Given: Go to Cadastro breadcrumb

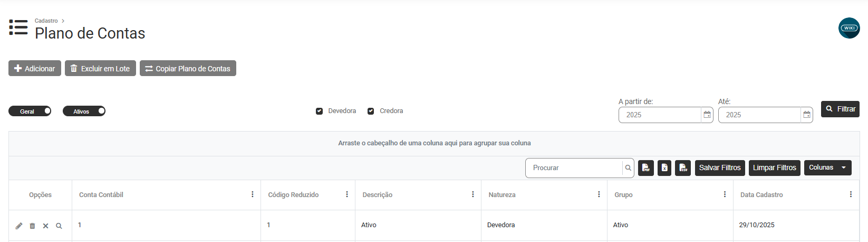Looking at the screenshot, I should (x=46, y=21).
